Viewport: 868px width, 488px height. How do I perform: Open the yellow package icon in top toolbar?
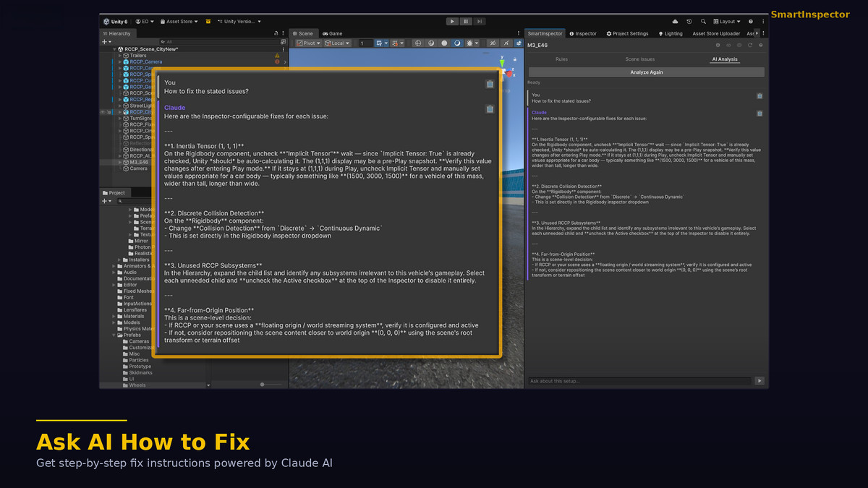click(x=208, y=22)
